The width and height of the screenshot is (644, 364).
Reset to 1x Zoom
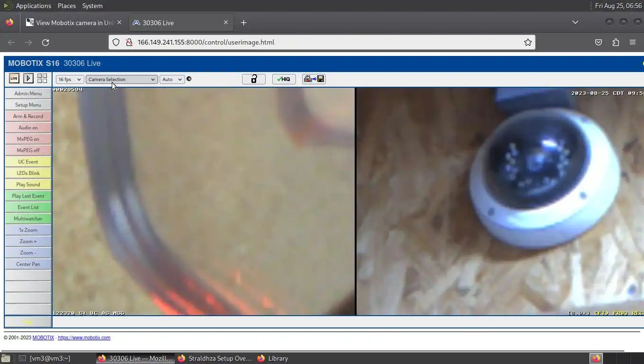pos(28,230)
